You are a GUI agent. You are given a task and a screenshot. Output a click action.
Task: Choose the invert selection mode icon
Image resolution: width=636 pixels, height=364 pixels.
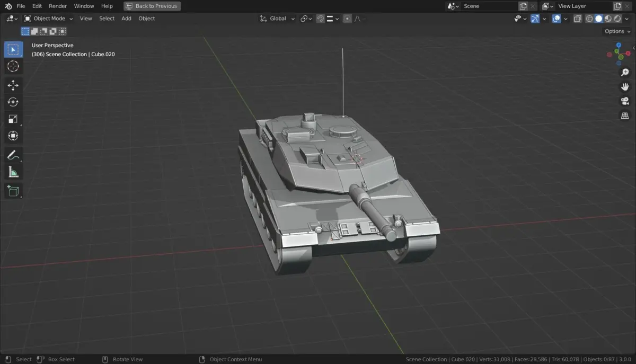pyautogui.click(x=53, y=31)
